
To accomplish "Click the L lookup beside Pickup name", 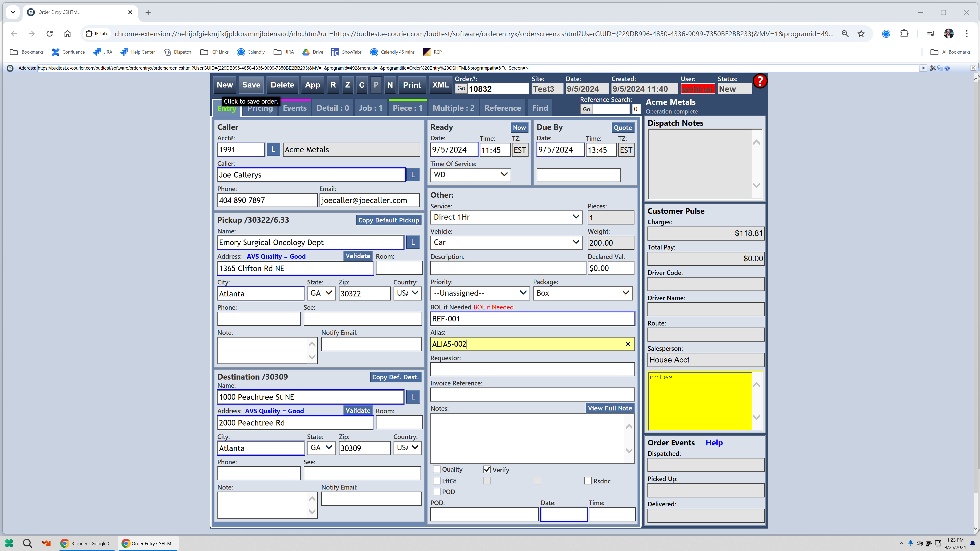I will (x=413, y=242).
